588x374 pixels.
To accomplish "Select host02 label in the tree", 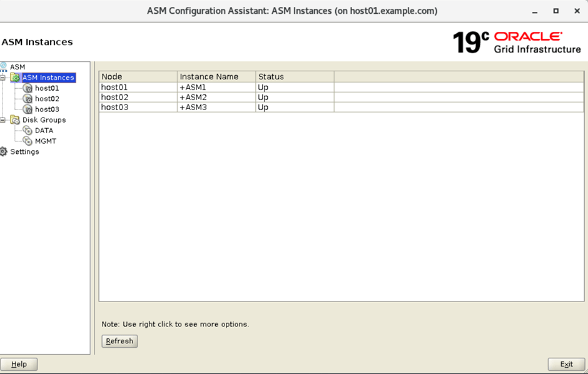I will pos(47,99).
